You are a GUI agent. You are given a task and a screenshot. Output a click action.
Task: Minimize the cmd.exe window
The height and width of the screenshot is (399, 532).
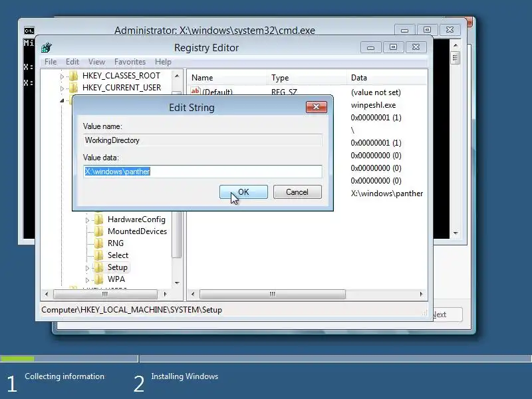(x=404, y=30)
